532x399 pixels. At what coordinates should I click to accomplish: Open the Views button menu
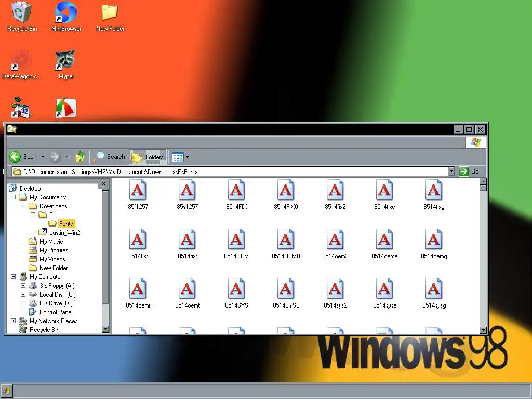180,157
